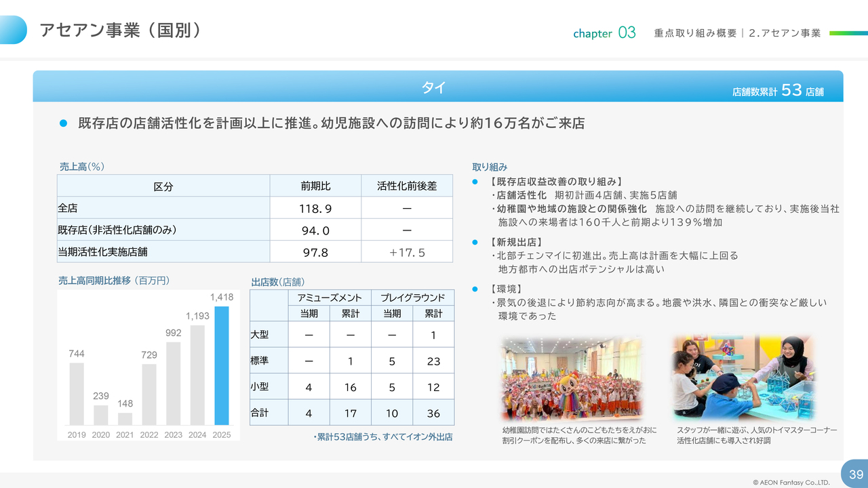The height and width of the screenshot is (488, 868).
Task: Click the アセアン事業（国別） slide title
Action: point(120,30)
